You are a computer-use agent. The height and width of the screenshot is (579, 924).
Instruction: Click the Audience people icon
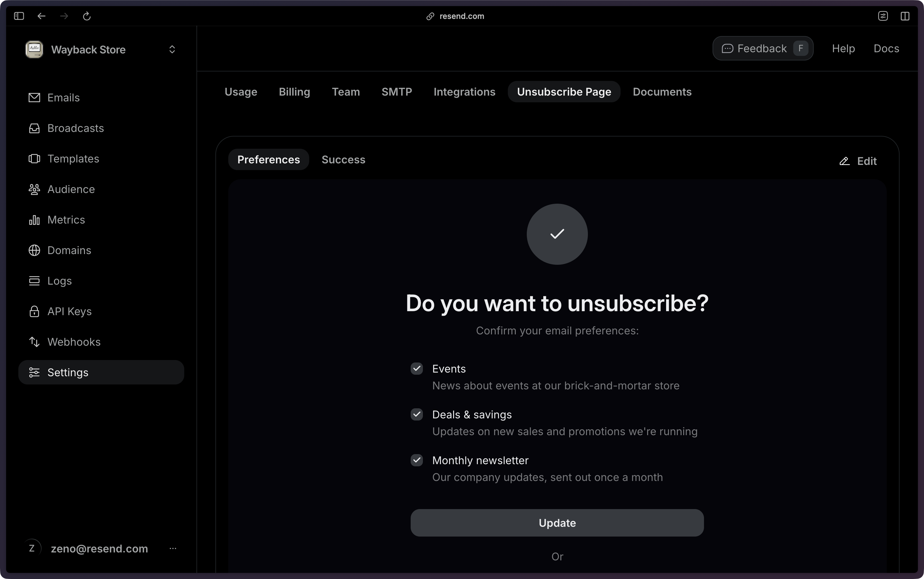point(34,189)
